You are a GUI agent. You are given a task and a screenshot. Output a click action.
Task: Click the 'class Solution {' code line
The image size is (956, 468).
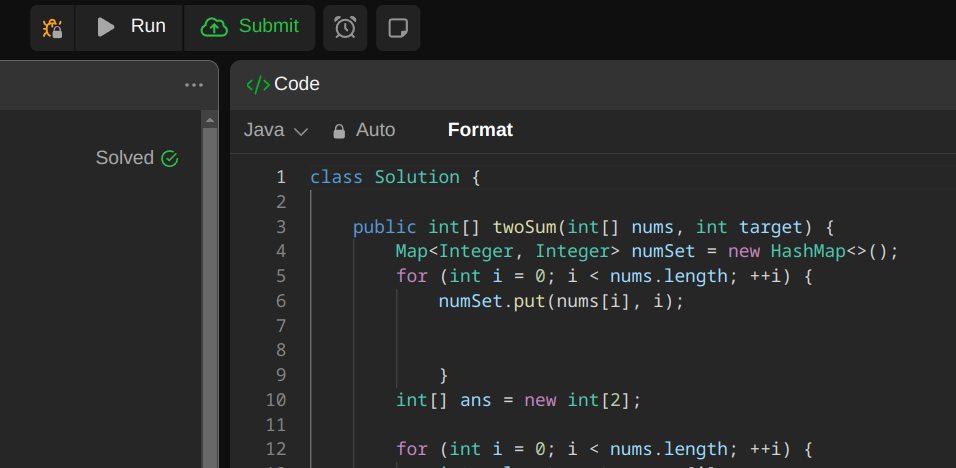click(x=395, y=177)
